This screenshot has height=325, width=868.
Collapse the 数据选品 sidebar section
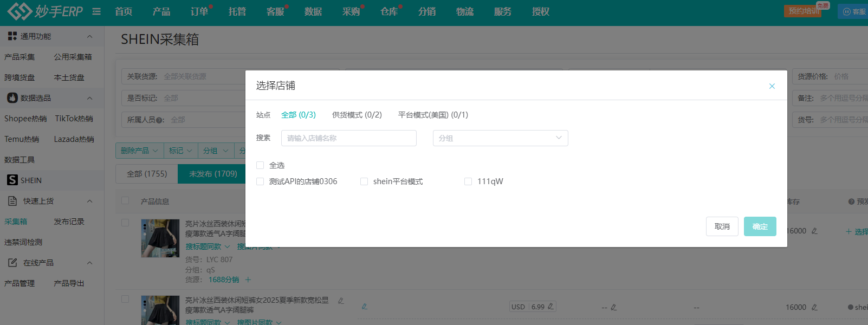[90, 98]
